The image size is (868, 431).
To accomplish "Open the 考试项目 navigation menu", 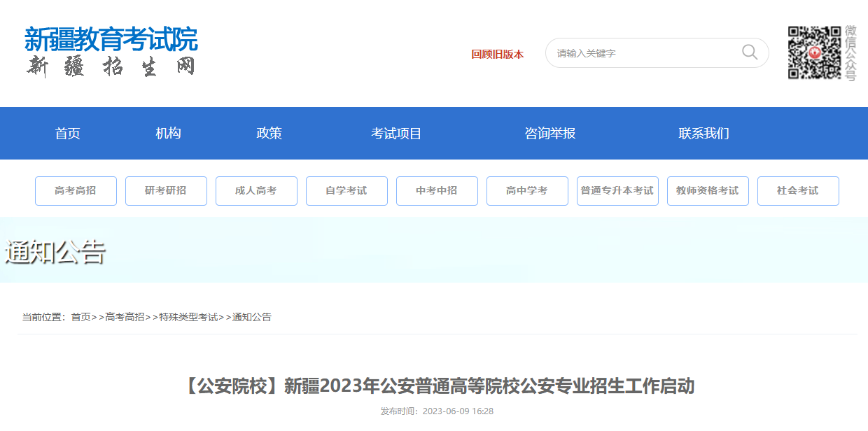I will click(x=396, y=134).
